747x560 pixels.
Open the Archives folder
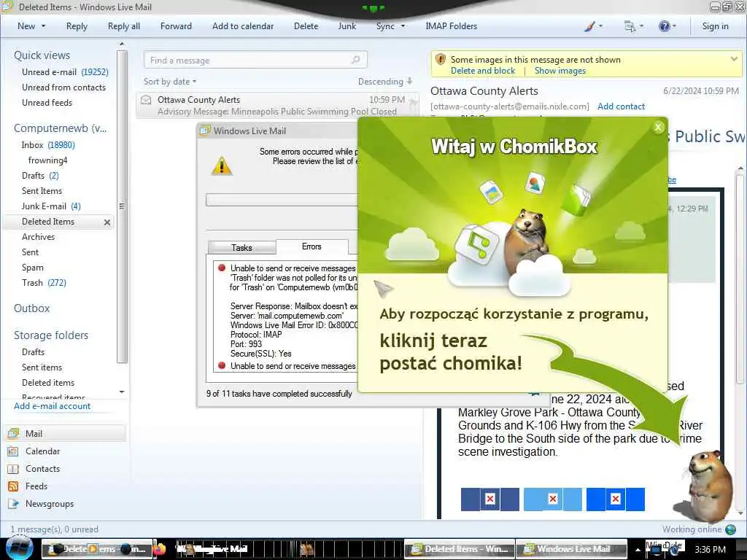[x=38, y=237]
